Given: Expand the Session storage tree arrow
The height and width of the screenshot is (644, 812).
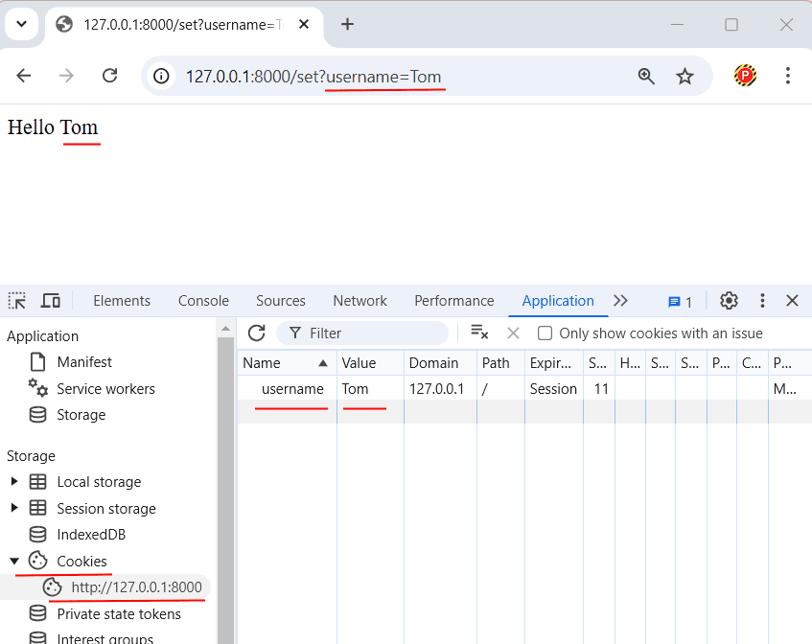Looking at the screenshot, I should 14,508.
